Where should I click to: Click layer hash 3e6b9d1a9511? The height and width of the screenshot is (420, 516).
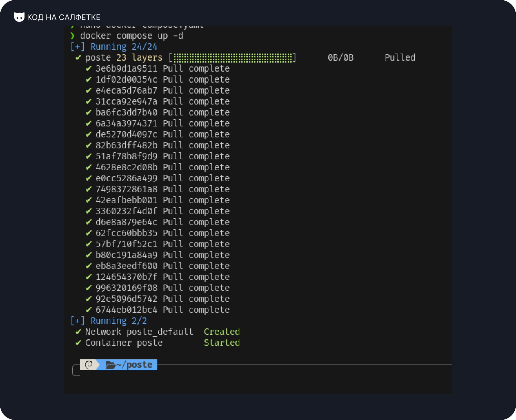click(126, 68)
